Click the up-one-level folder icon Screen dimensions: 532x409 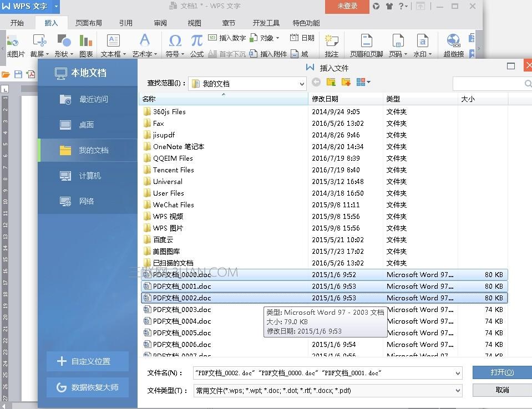pyautogui.click(x=331, y=81)
